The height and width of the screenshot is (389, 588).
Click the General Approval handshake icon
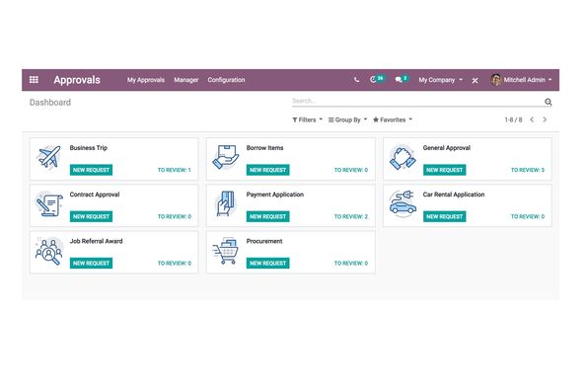click(x=403, y=157)
